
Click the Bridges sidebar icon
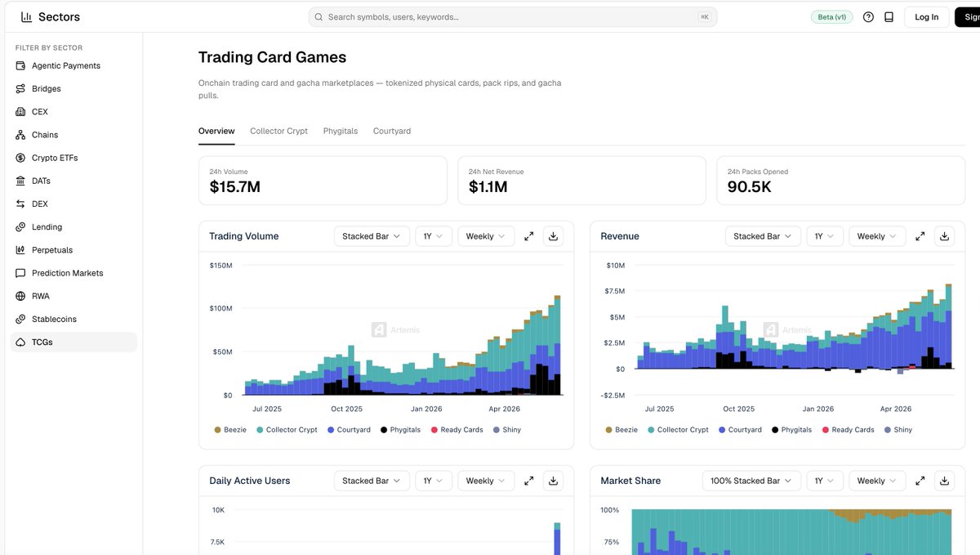click(x=20, y=88)
